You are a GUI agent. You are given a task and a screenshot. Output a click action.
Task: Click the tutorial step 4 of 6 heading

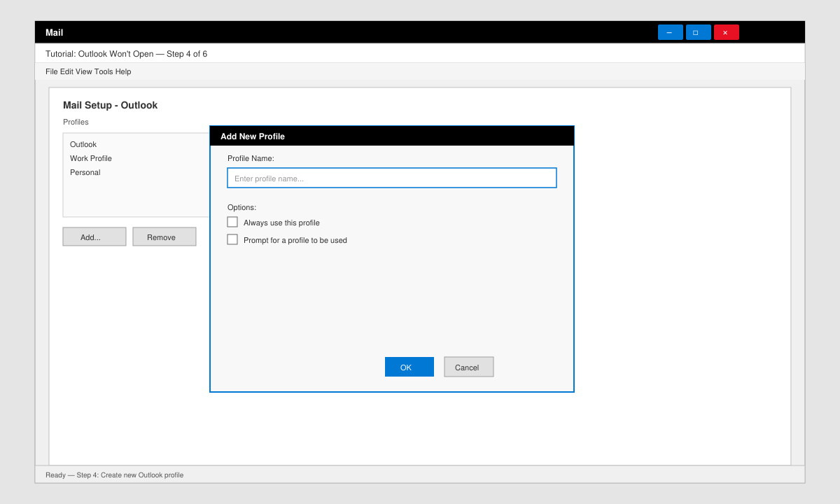[126, 54]
